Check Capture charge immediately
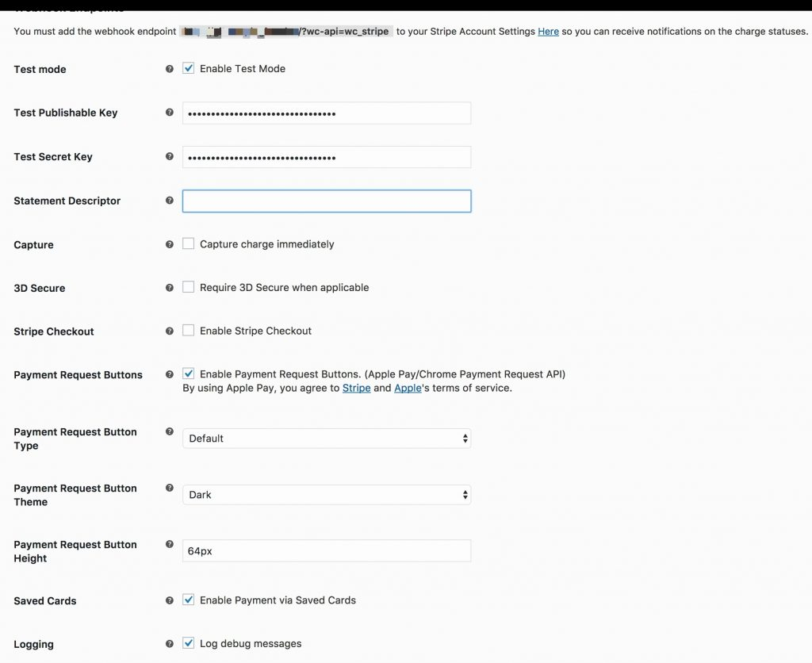 (x=189, y=243)
